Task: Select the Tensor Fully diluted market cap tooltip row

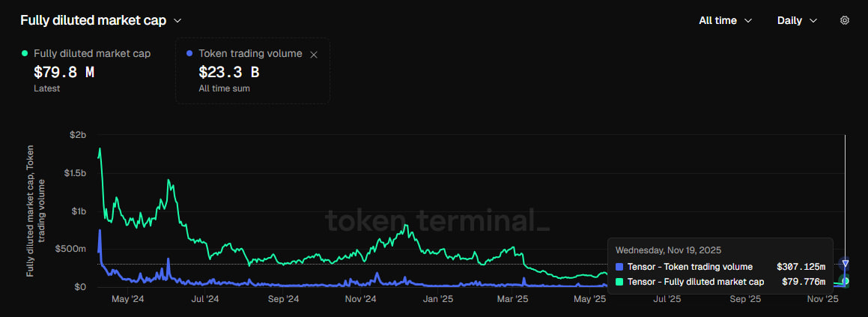Action: click(x=719, y=282)
